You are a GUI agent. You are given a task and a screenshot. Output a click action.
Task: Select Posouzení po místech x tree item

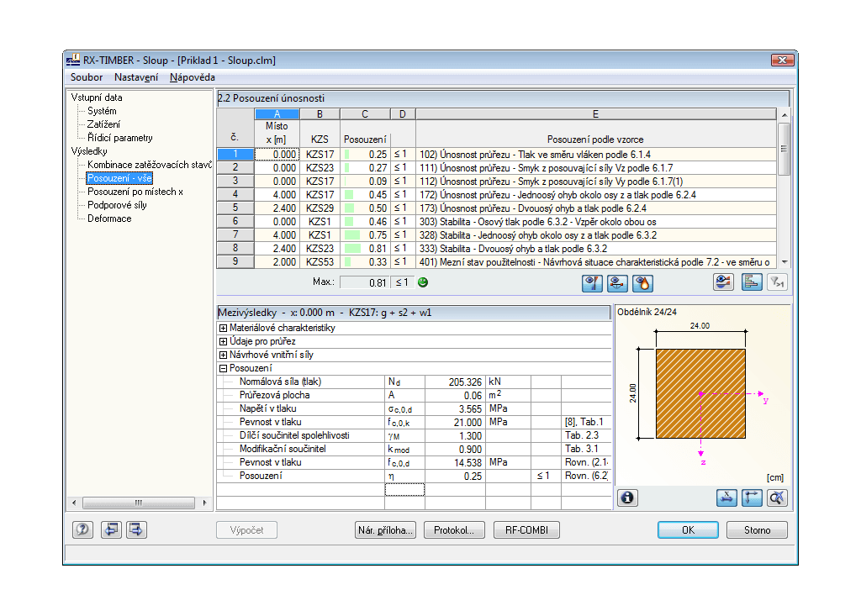click(x=135, y=192)
